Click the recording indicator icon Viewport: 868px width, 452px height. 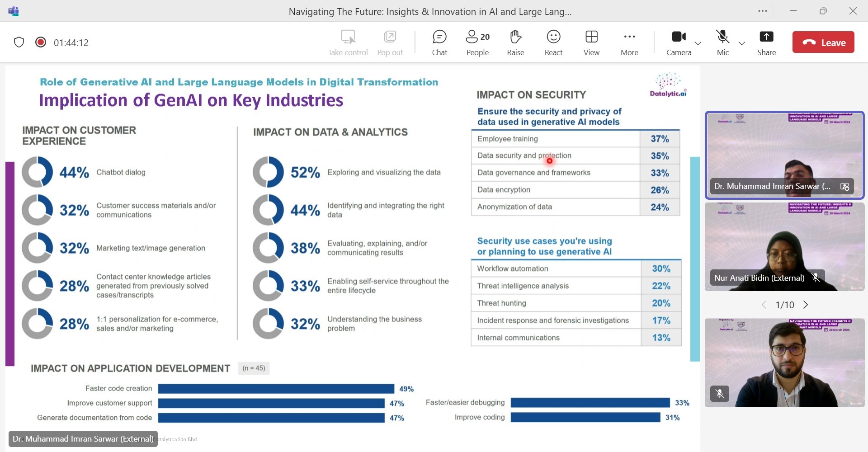41,42
